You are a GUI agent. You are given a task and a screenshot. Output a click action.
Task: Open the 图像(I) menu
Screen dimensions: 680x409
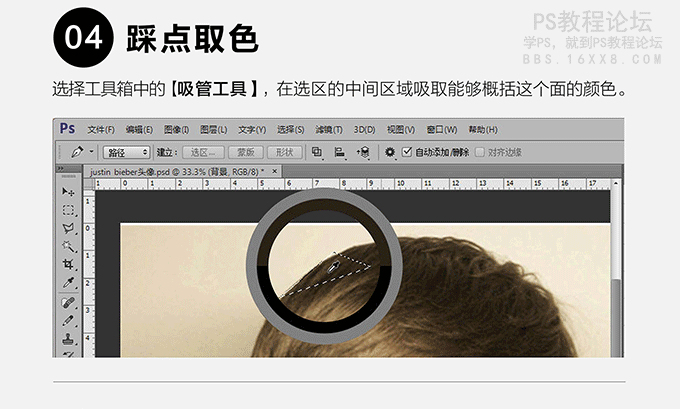176,130
